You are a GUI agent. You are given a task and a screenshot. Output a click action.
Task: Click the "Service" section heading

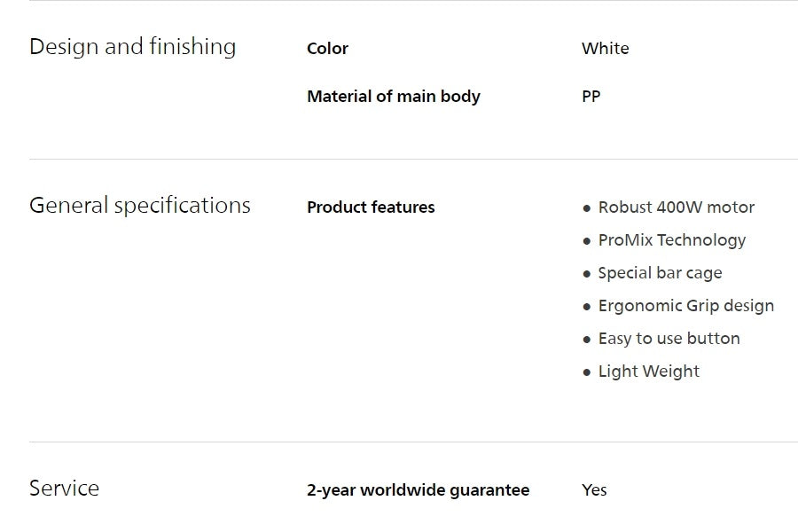64,489
